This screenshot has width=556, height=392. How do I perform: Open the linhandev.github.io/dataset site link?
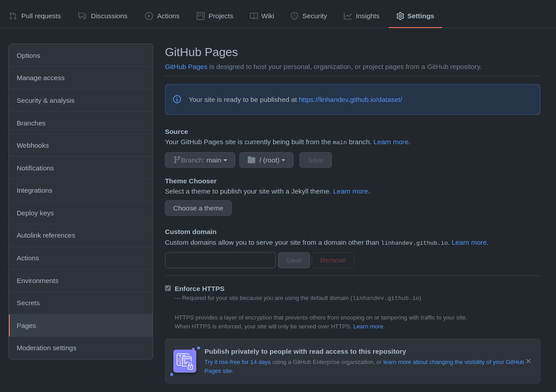(350, 100)
